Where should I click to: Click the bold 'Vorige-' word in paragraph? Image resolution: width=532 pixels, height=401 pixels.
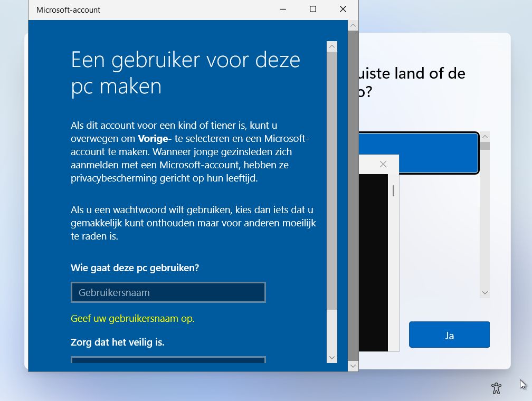coord(155,138)
